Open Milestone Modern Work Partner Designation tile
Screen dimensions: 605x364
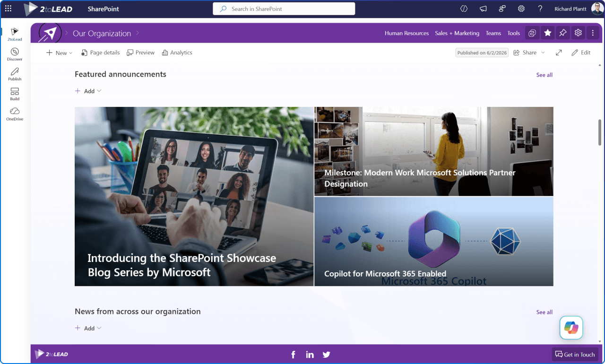click(x=434, y=151)
